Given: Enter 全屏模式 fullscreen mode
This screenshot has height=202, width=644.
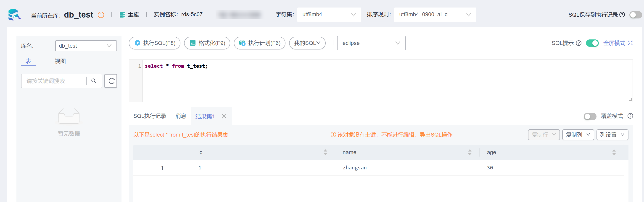Looking at the screenshot, I should click(x=618, y=43).
